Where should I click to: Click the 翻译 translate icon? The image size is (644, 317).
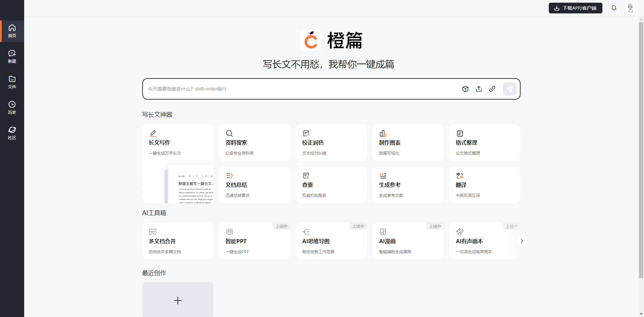click(460, 175)
